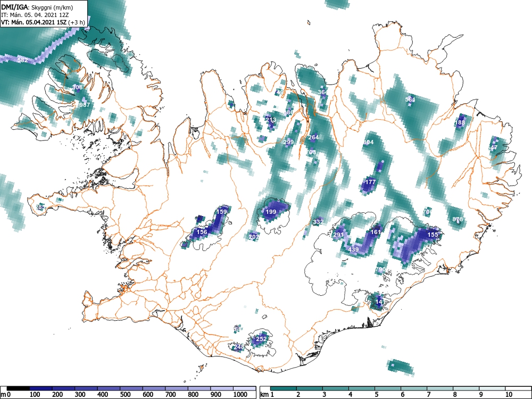The height and width of the screenshot is (399, 532).
Task: Select the dark teal 1–2 km legend swatch
Action: click(284, 388)
